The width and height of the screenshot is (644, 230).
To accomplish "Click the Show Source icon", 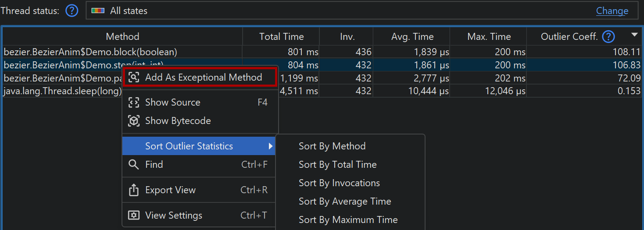I will (134, 103).
